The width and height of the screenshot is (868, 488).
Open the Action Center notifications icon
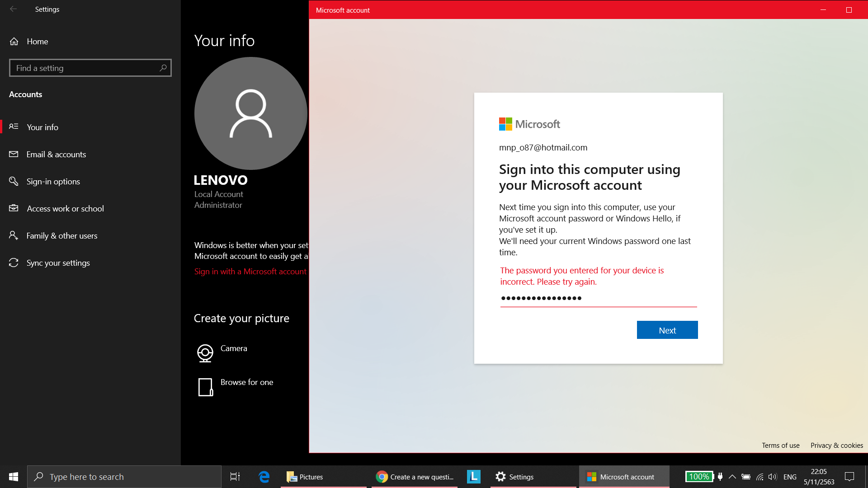849,476
